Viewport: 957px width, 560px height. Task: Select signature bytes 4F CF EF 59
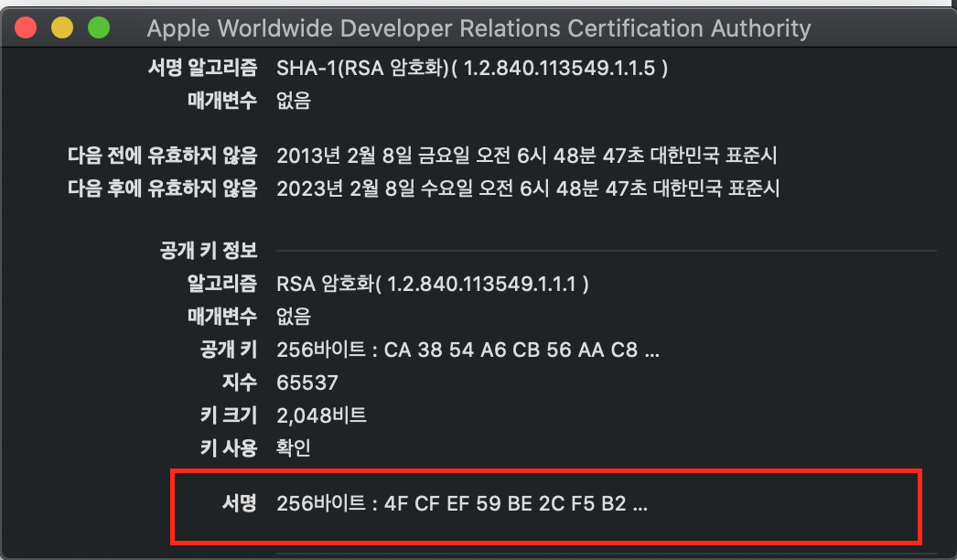462,504
